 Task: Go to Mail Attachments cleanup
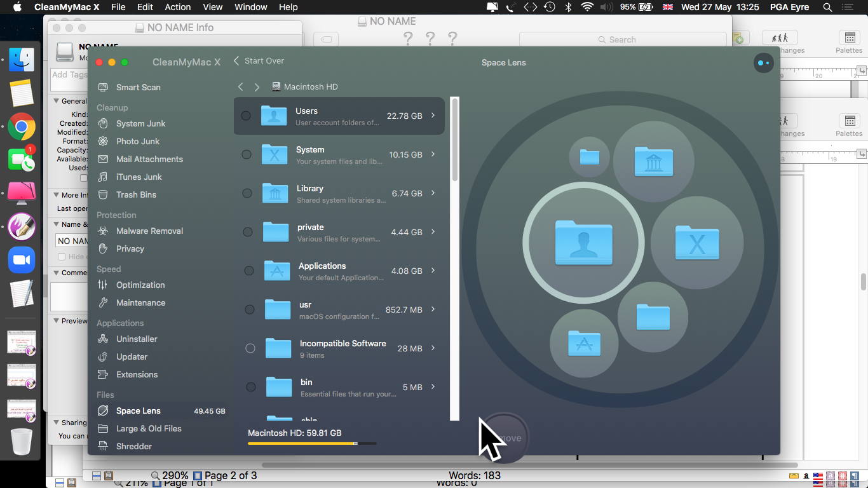[140, 159]
